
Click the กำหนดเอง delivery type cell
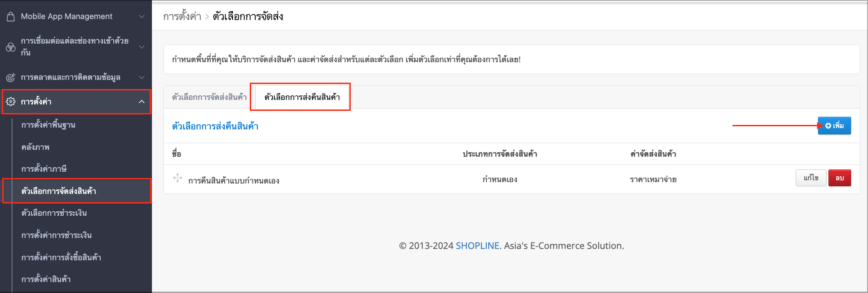(500, 179)
